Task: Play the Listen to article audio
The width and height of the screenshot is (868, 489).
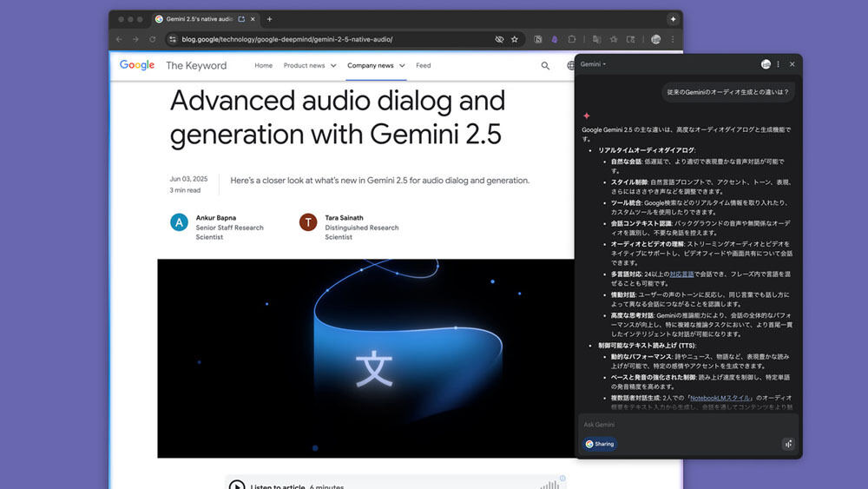Action: coord(237,486)
